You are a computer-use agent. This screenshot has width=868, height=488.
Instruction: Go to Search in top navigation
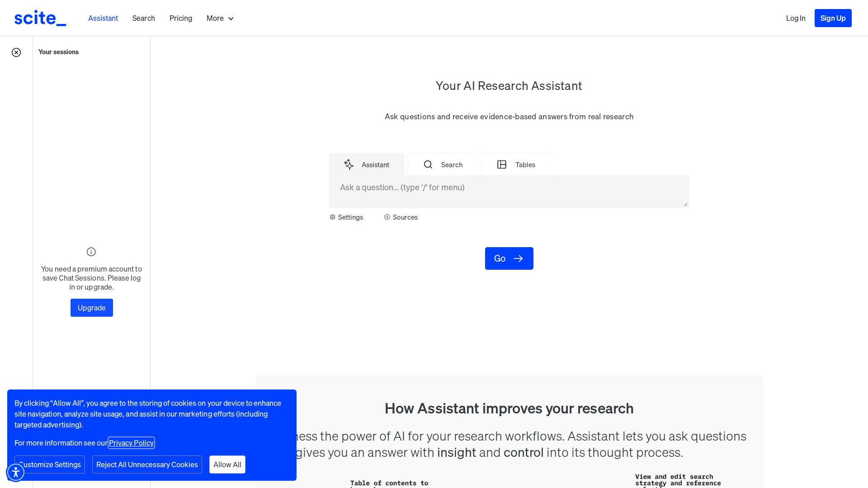[x=143, y=18]
